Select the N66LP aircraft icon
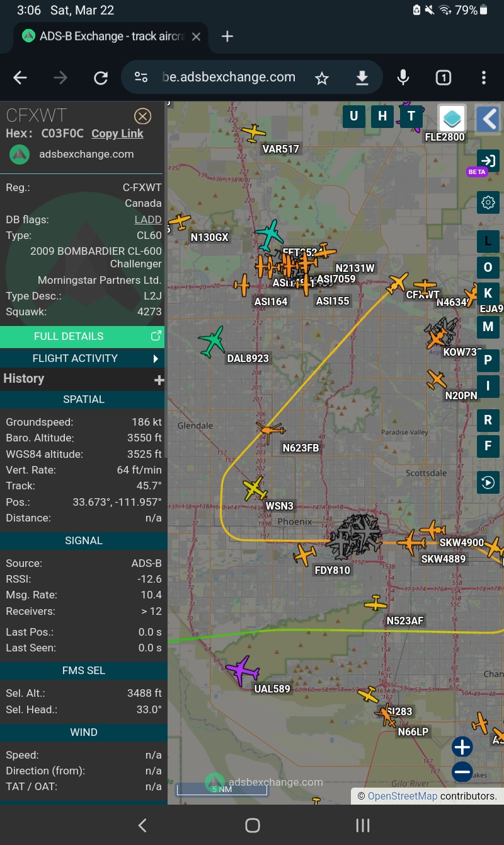 [386, 716]
